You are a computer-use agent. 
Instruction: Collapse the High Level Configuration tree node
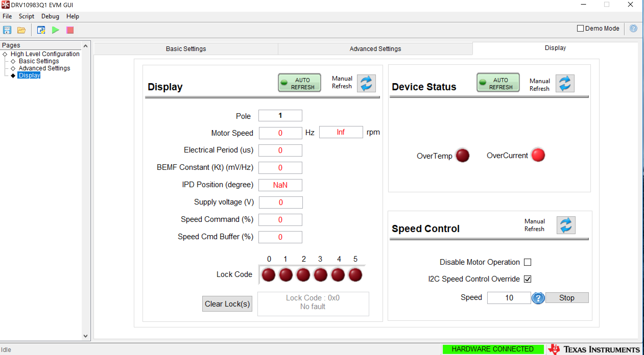(x=5, y=54)
